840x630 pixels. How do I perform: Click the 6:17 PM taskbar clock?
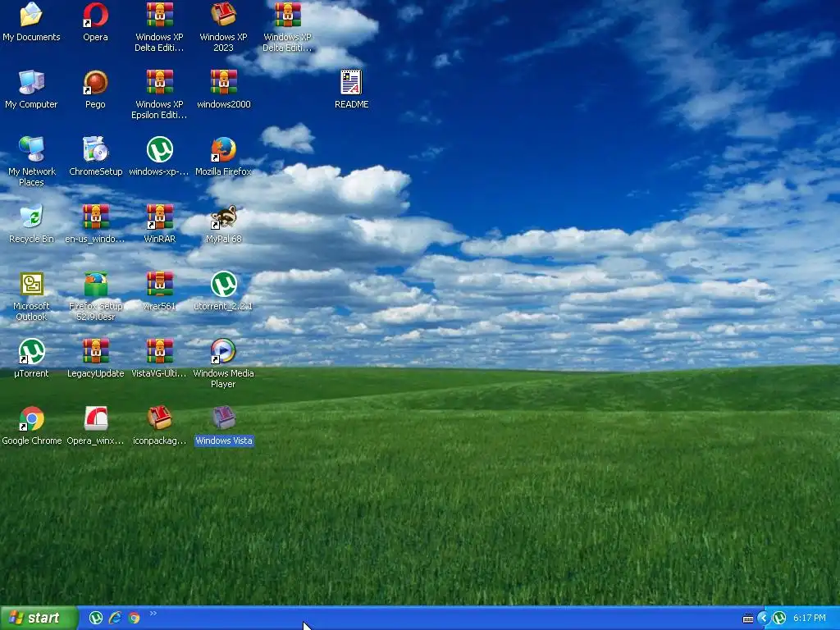click(x=810, y=619)
